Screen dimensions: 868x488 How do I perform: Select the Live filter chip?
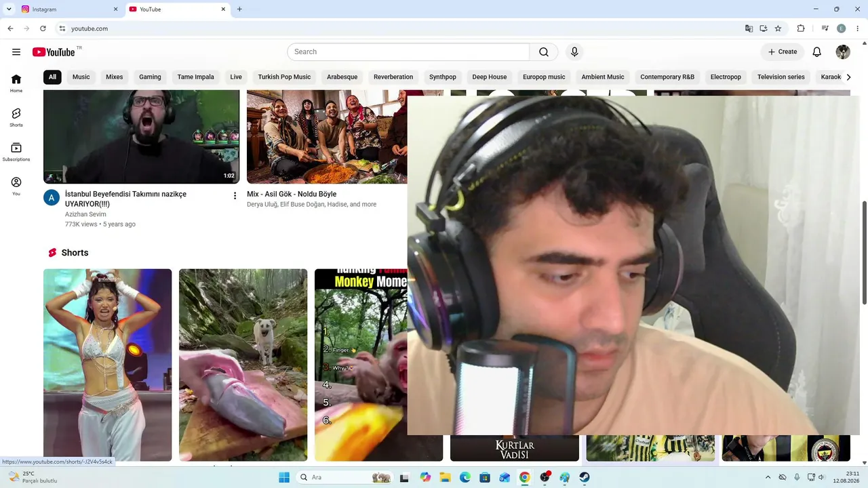point(236,77)
